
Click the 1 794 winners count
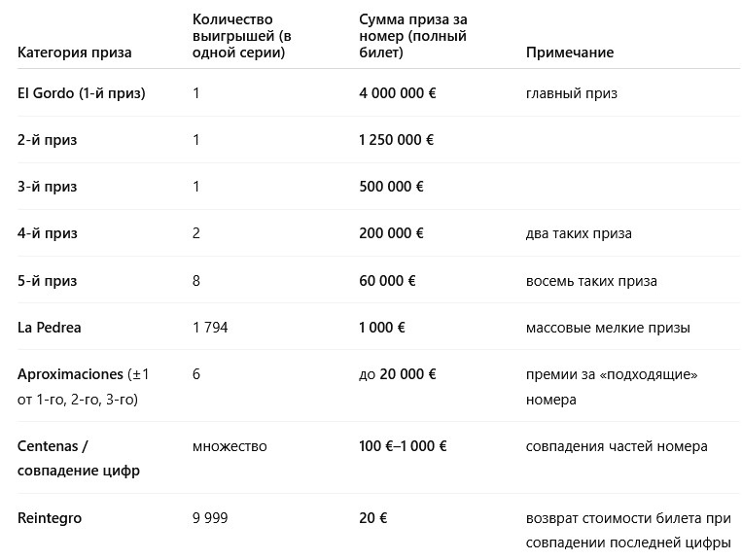tap(210, 328)
